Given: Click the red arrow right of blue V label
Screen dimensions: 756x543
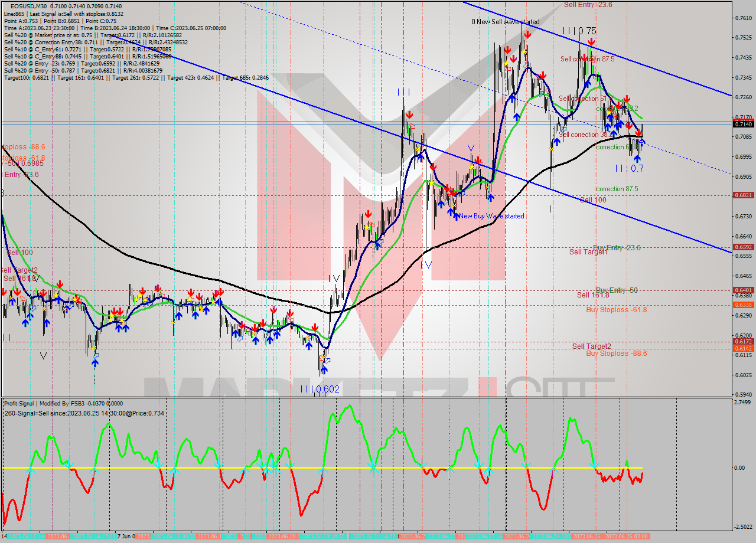Looking at the screenshot, I should tap(478, 161).
